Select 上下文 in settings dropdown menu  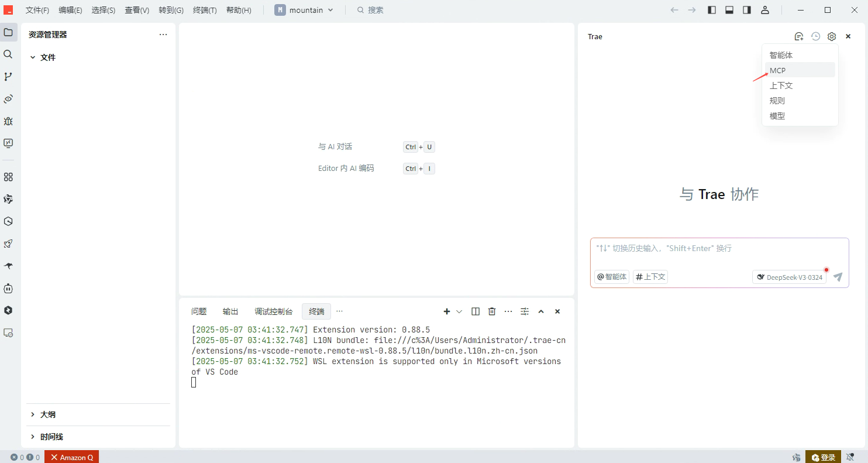click(x=800, y=85)
